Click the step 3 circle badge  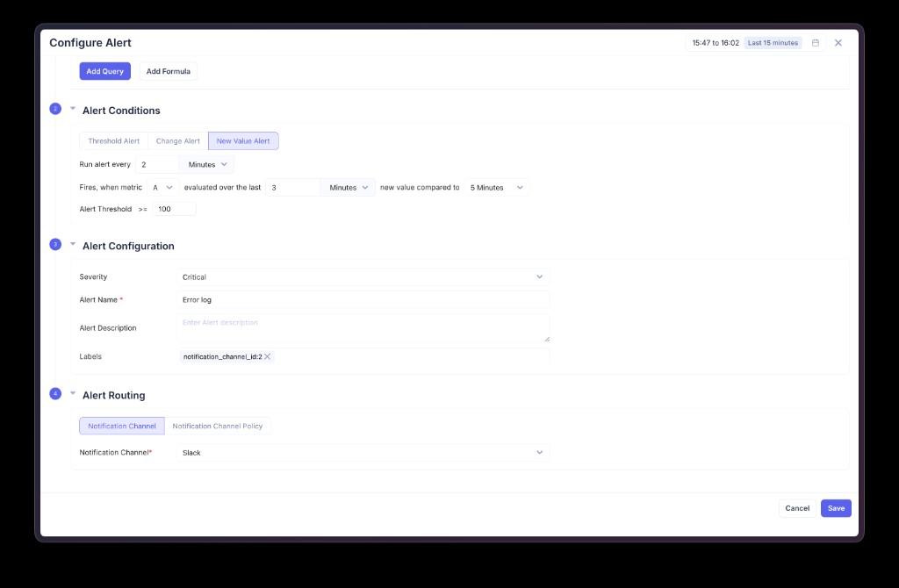[x=55, y=244]
